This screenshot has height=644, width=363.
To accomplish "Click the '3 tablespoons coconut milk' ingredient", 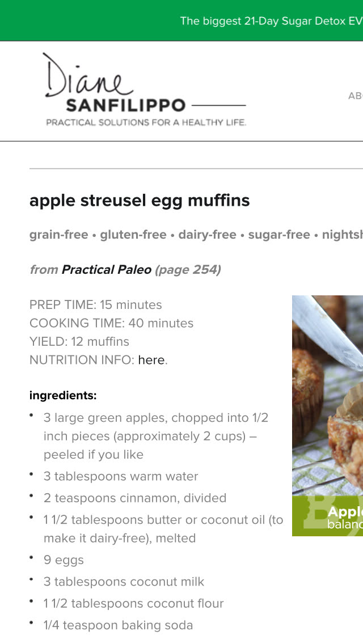I will (x=124, y=582).
